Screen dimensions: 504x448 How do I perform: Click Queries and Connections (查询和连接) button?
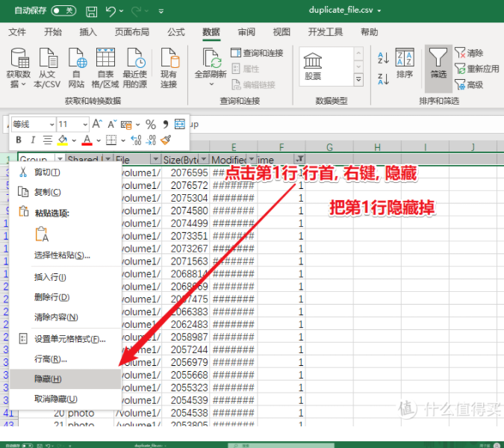tap(256, 53)
